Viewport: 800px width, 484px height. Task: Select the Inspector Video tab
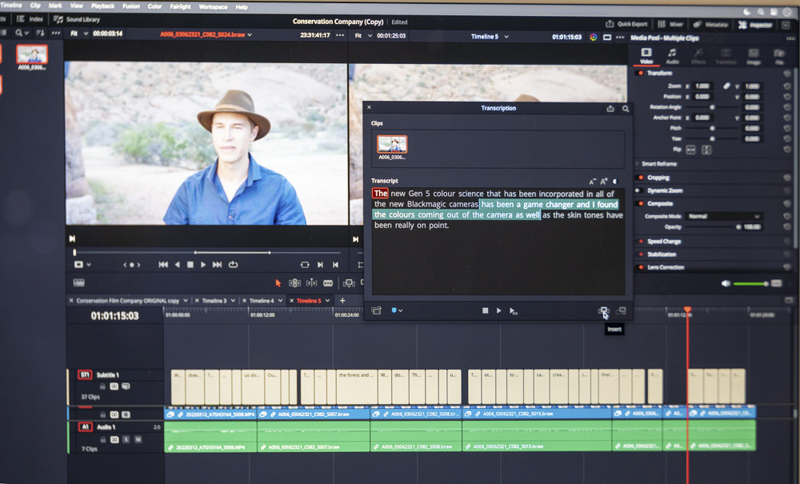pos(646,56)
